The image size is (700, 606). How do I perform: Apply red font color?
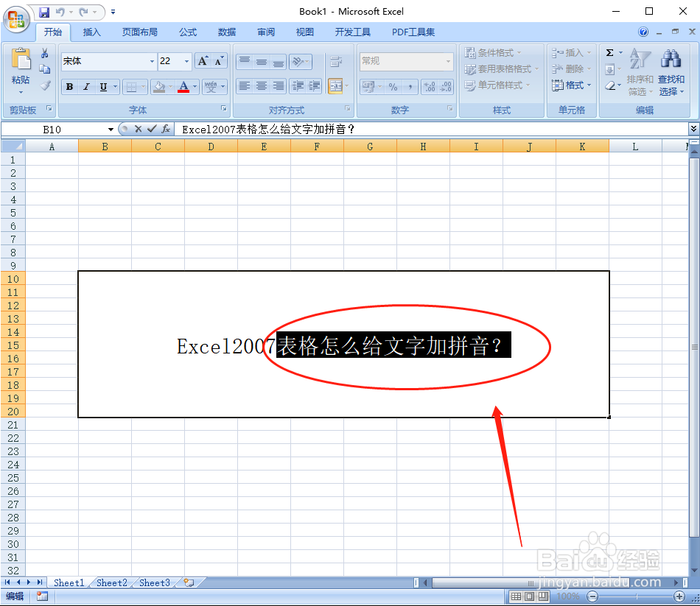(183, 87)
